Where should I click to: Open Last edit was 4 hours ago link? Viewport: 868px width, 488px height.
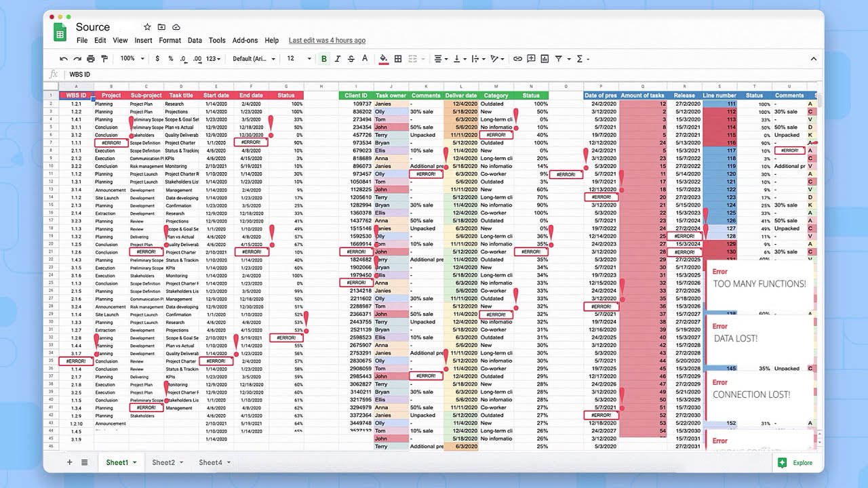(x=327, y=41)
